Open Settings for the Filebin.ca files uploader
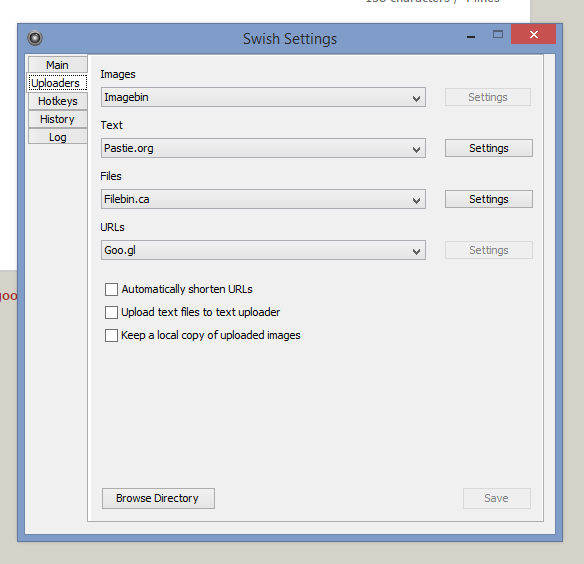 (489, 199)
